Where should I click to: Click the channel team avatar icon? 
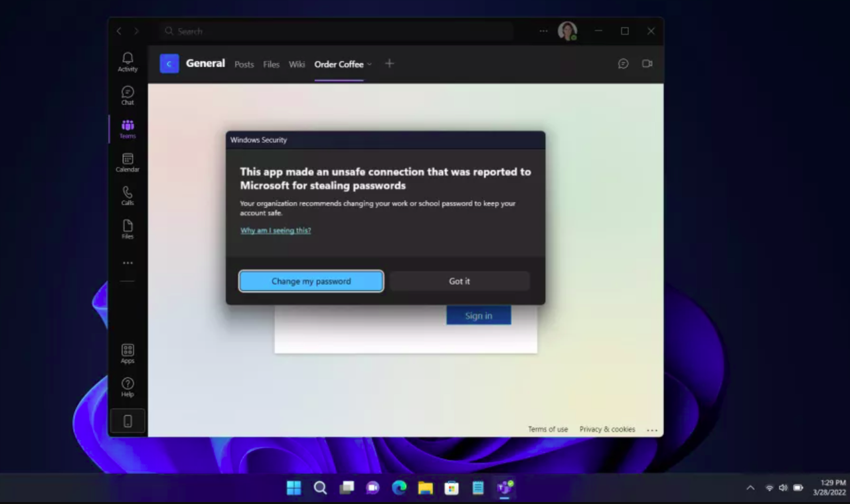pyautogui.click(x=169, y=64)
